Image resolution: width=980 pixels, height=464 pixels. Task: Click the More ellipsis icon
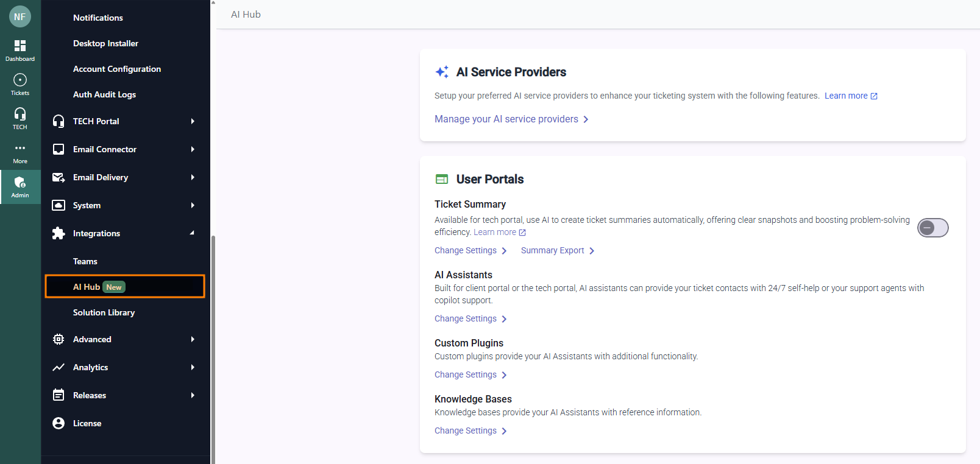click(x=20, y=149)
